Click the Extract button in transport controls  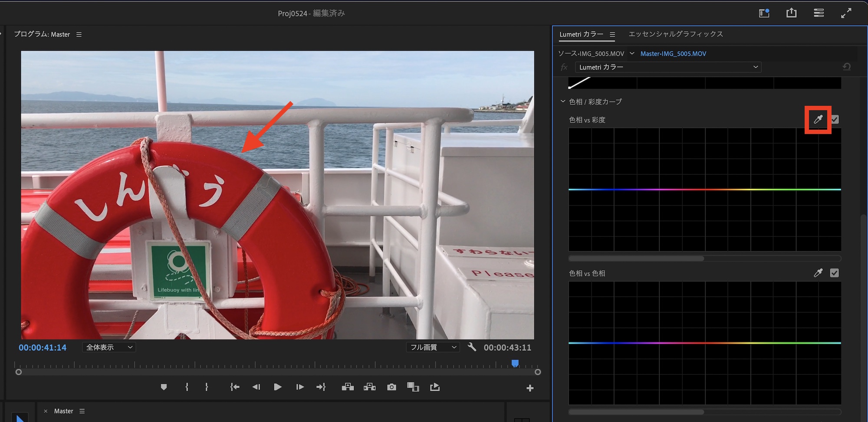370,387
